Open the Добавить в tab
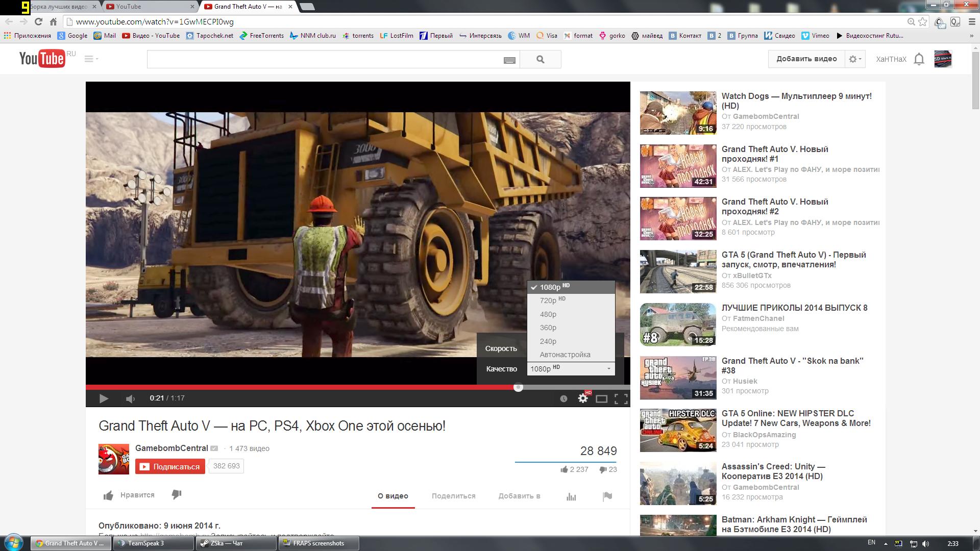This screenshot has width=980, height=551. click(519, 496)
